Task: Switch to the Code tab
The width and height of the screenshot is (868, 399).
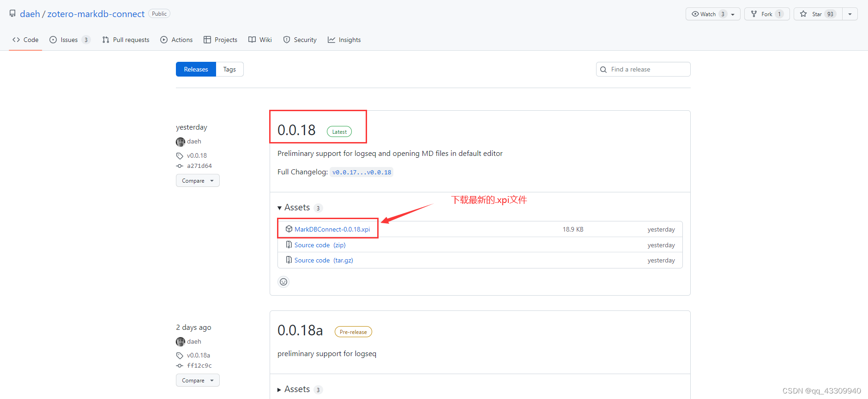Action: click(x=25, y=40)
